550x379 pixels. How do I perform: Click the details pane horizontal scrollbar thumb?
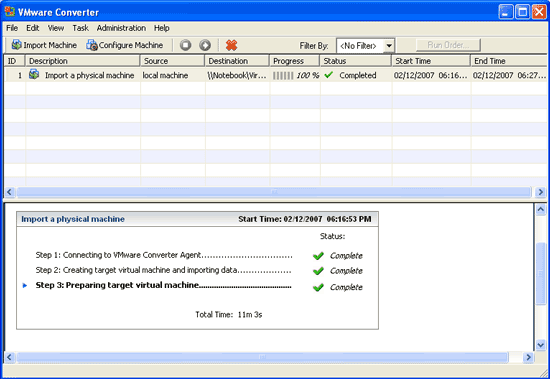262,357
